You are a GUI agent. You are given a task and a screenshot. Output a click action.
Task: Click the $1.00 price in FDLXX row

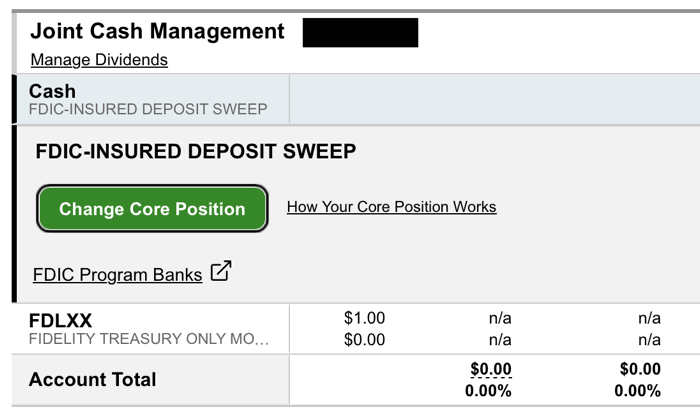pyautogui.click(x=364, y=318)
